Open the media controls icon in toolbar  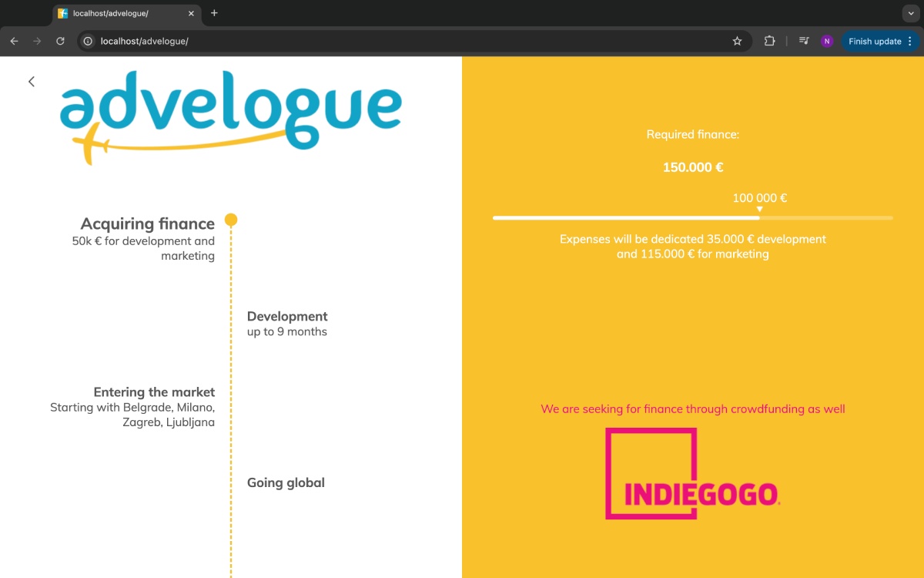804,41
